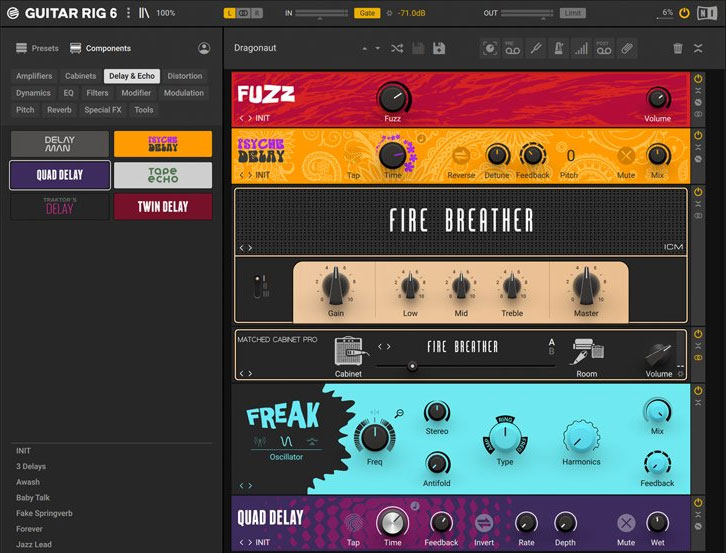Viewport: 726px width, 553px height.
Task: Choose the Delay Man component
Action: coord(60,144)
